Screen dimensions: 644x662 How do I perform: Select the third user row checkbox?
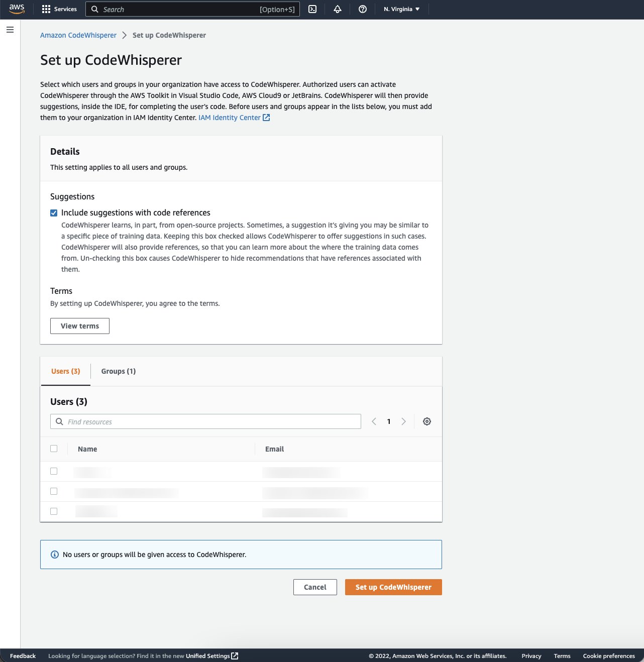click(x=54, y=511)
